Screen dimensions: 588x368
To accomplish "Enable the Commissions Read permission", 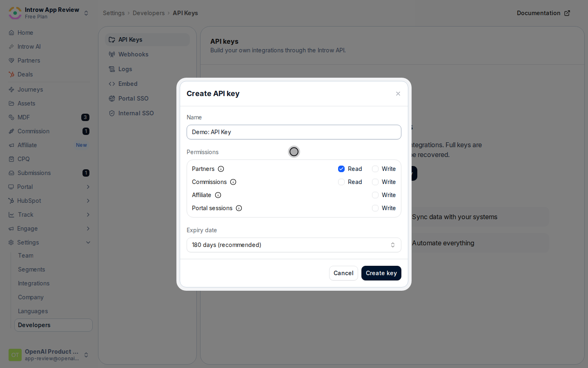I will (341, 182).
